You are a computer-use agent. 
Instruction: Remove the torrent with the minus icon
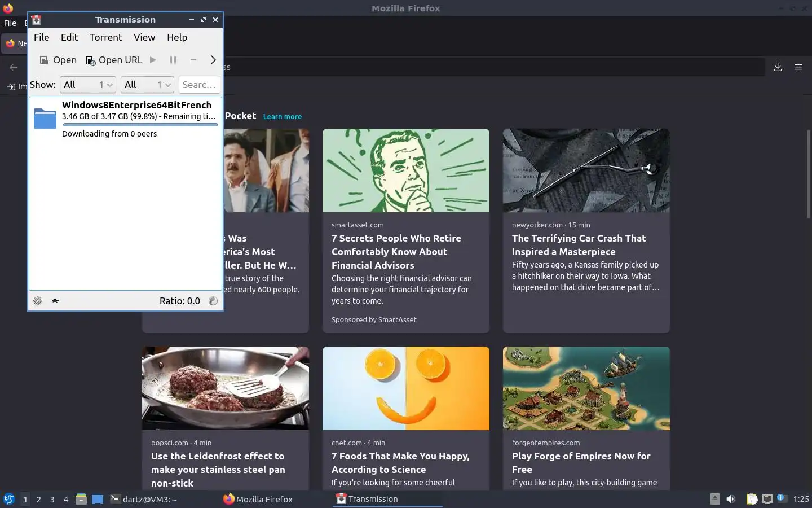193,60
